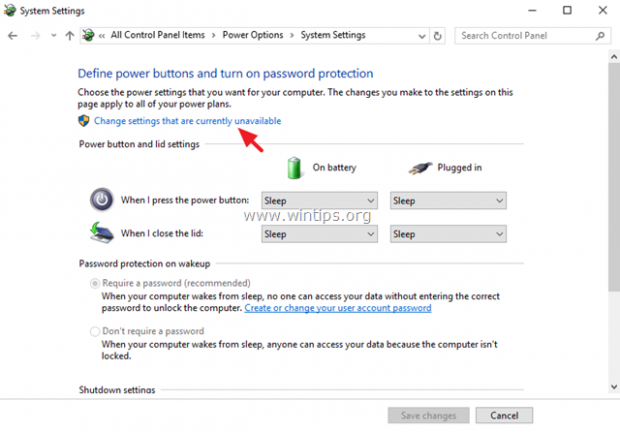Click the laptop lid close icon

[103, 234]
